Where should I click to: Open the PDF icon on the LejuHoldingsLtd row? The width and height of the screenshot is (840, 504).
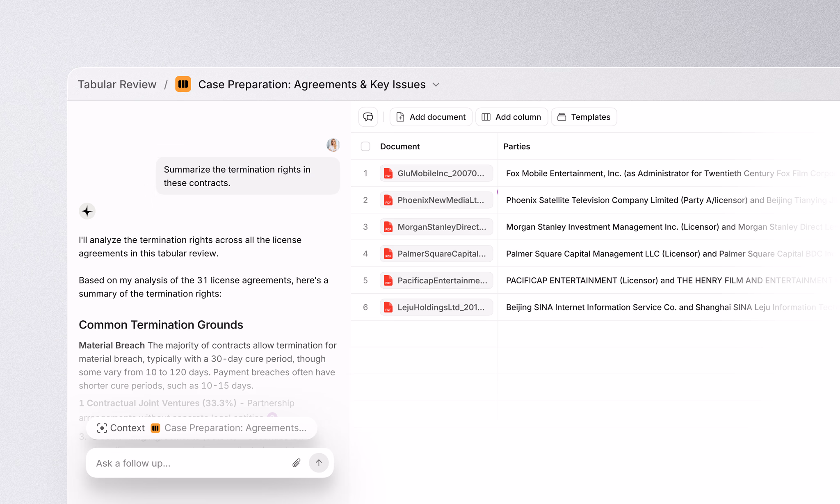tap(388, 307)
